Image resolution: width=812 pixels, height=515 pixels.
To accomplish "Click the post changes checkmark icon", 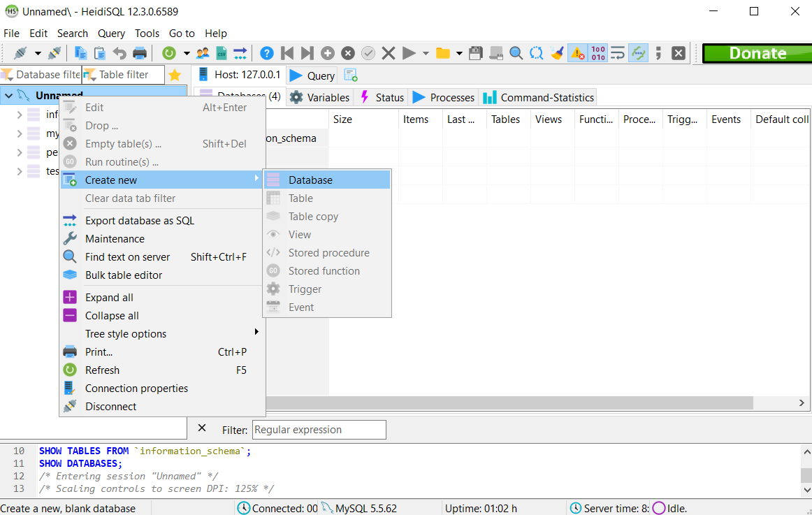I will (x=368, y=53).
